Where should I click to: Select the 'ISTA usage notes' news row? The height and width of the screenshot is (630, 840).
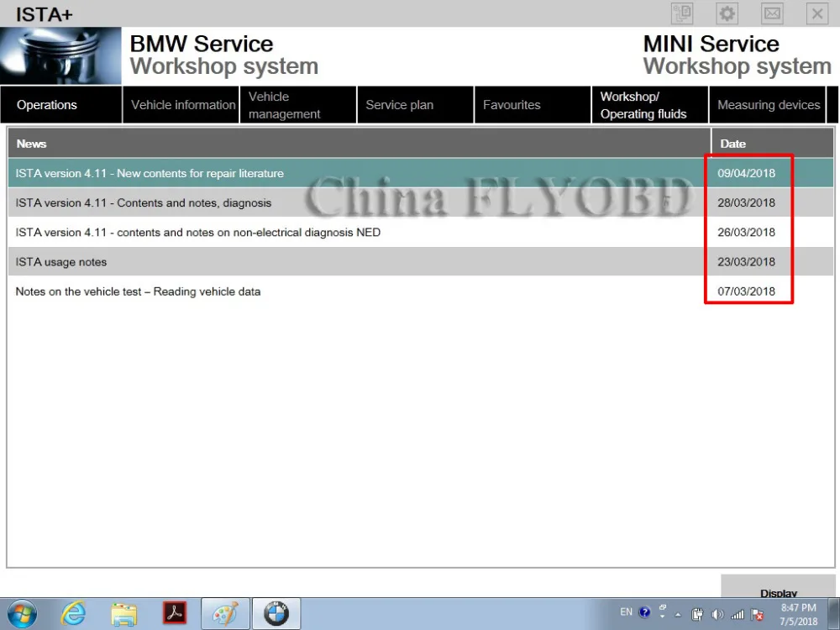tap(421, 261)
